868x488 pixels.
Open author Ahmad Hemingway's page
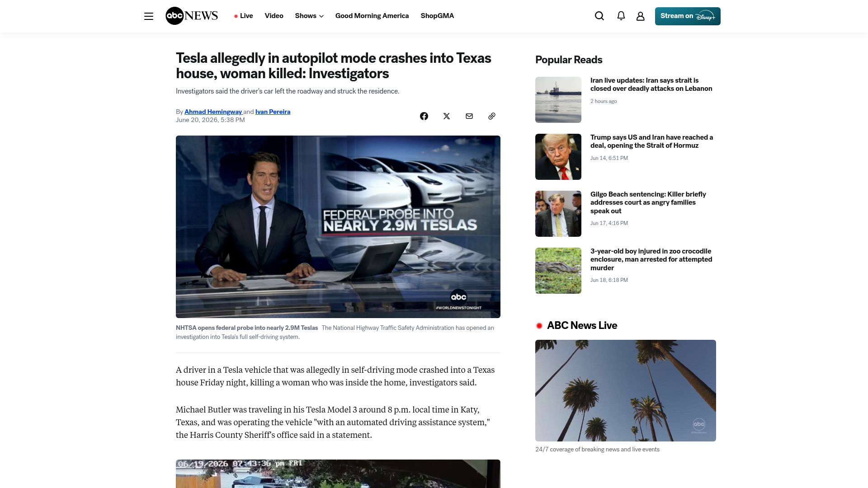[213, 112]
